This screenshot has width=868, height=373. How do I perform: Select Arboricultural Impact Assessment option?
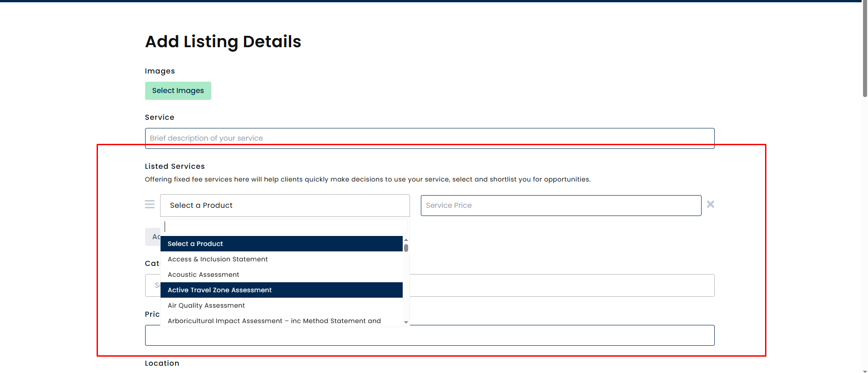pos(282,321)
